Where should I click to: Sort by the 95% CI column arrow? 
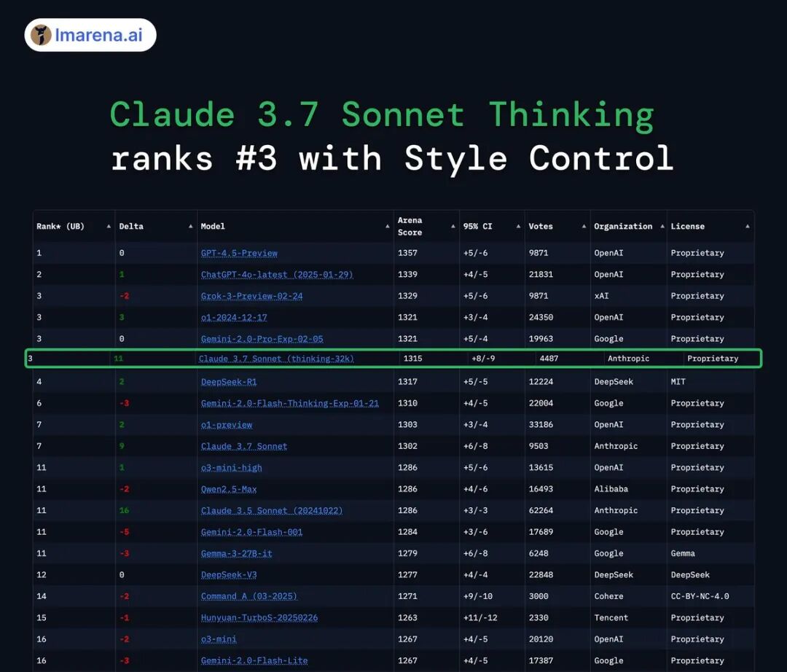519,227
